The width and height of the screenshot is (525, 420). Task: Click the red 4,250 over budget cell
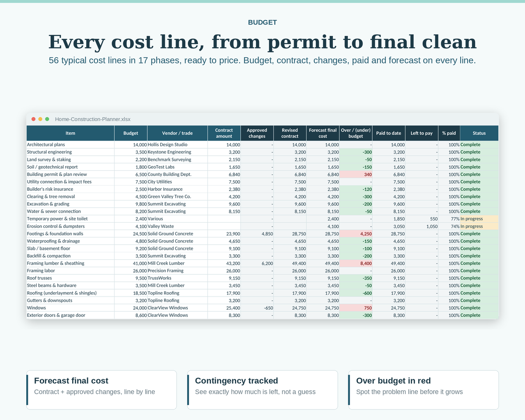pyautogui.click(x=356, y=234)
